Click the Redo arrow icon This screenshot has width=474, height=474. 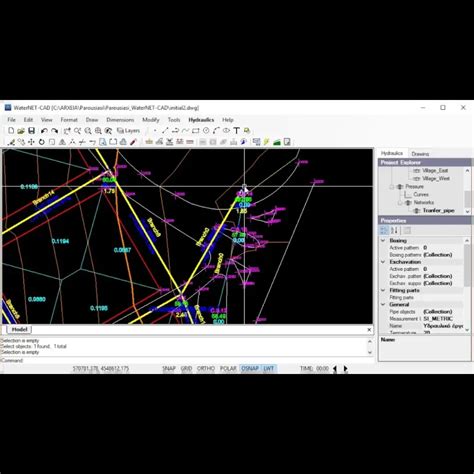[54, 131]
